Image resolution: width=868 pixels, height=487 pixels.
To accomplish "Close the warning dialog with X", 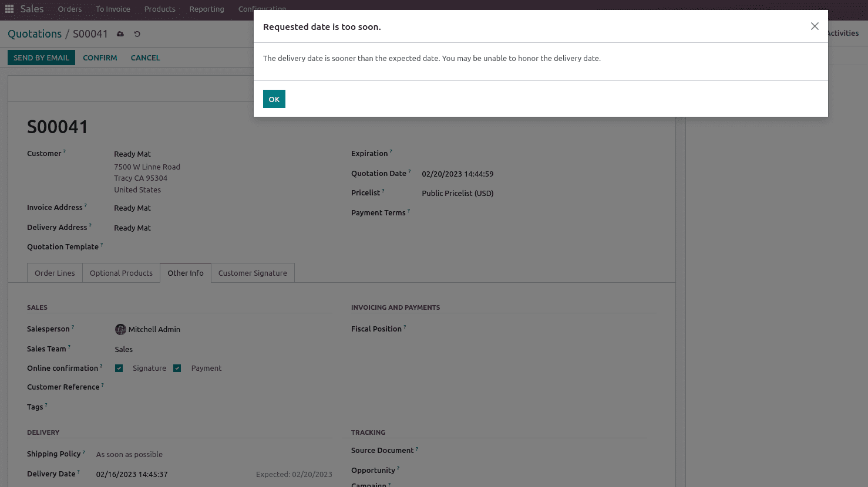I will tap(815, 26).
